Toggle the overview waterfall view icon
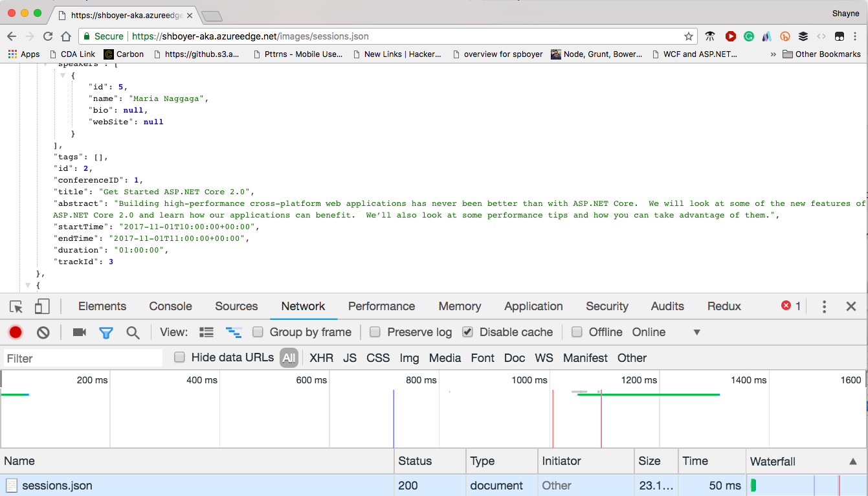 coord(234,332)
